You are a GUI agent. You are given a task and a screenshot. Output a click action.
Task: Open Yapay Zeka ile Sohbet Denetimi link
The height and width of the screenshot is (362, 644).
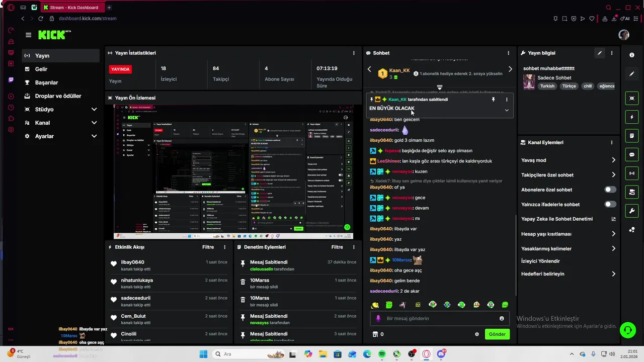[x=569, y=219]
